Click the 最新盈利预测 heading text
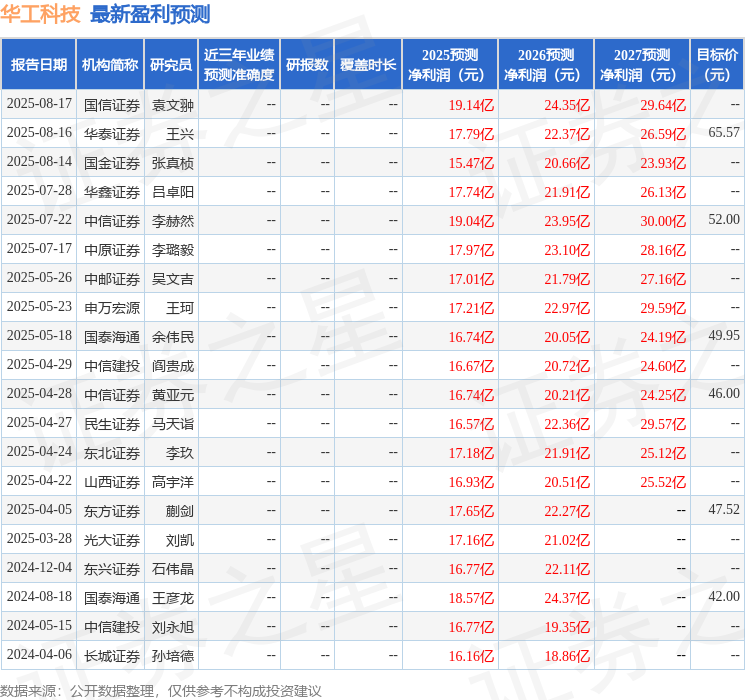 coord(150,14)
